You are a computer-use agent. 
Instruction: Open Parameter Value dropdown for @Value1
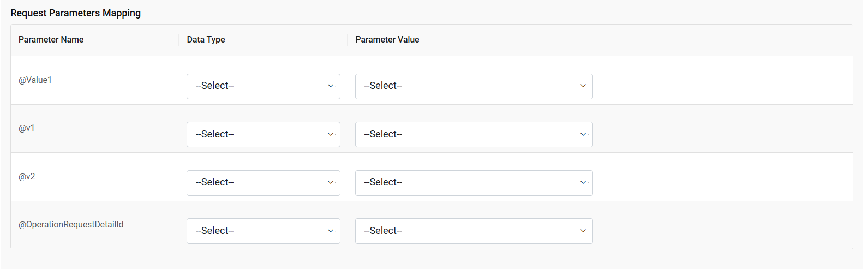point(474,86)
